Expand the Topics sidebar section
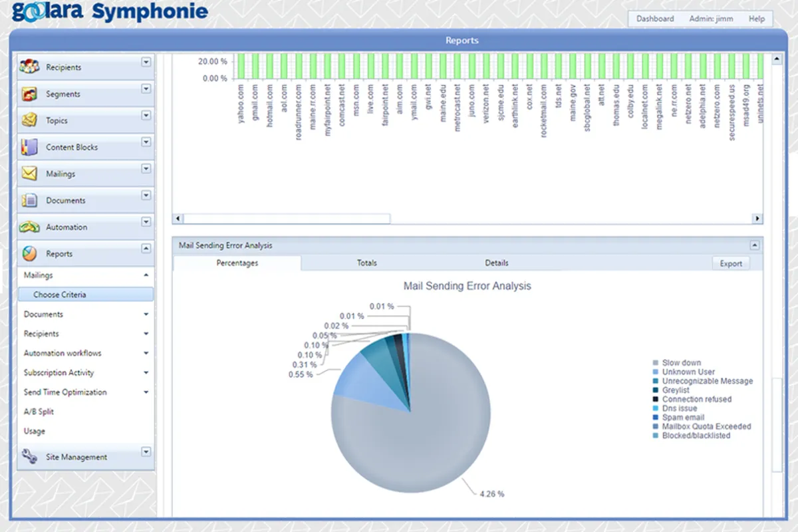 tap(146, 116)
